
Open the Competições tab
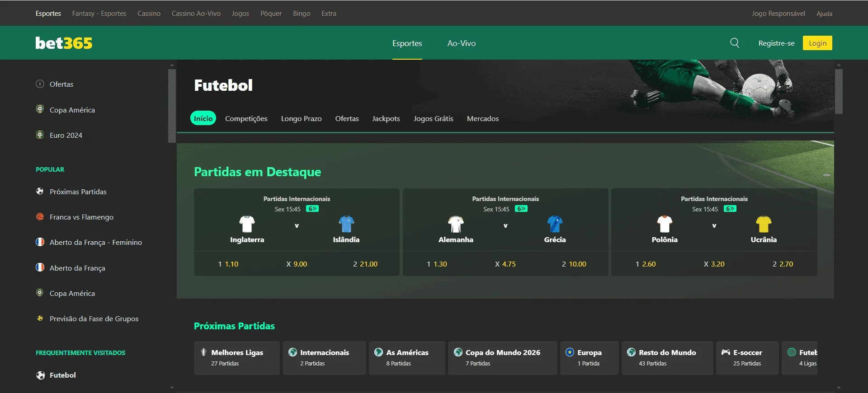coord(246,118)
